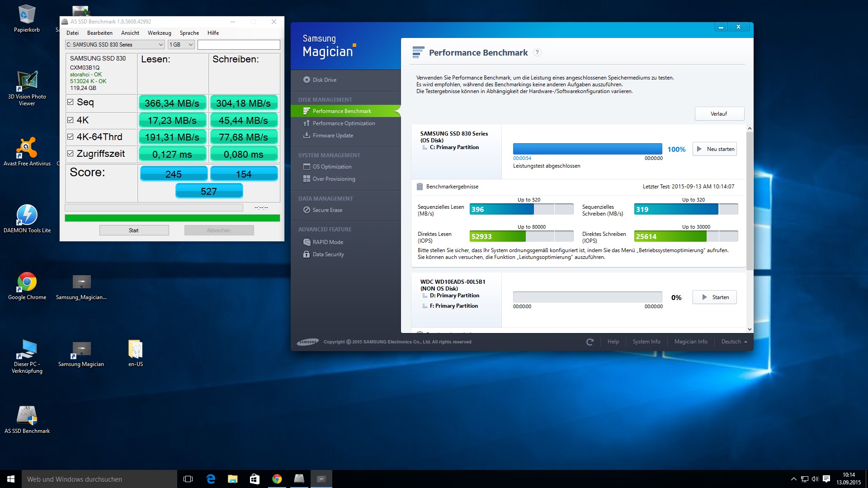Click the Start button in AS SSD

tap(134, 230)
